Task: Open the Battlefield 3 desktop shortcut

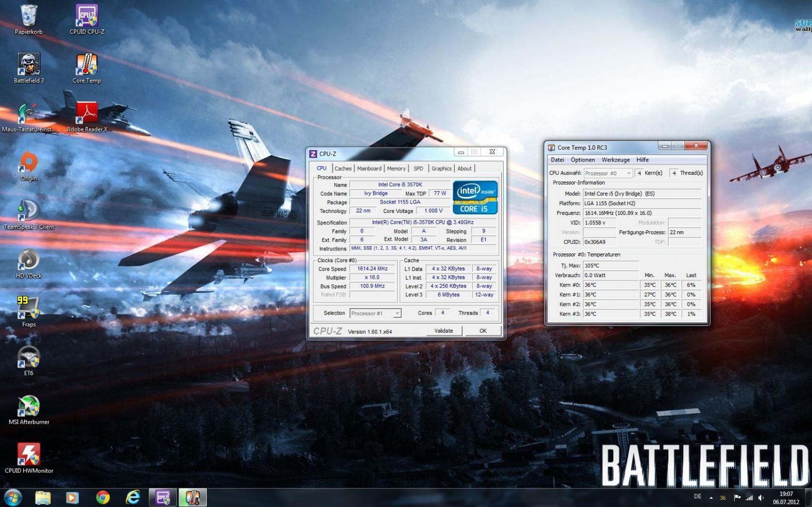Action: tap(29, 68)
